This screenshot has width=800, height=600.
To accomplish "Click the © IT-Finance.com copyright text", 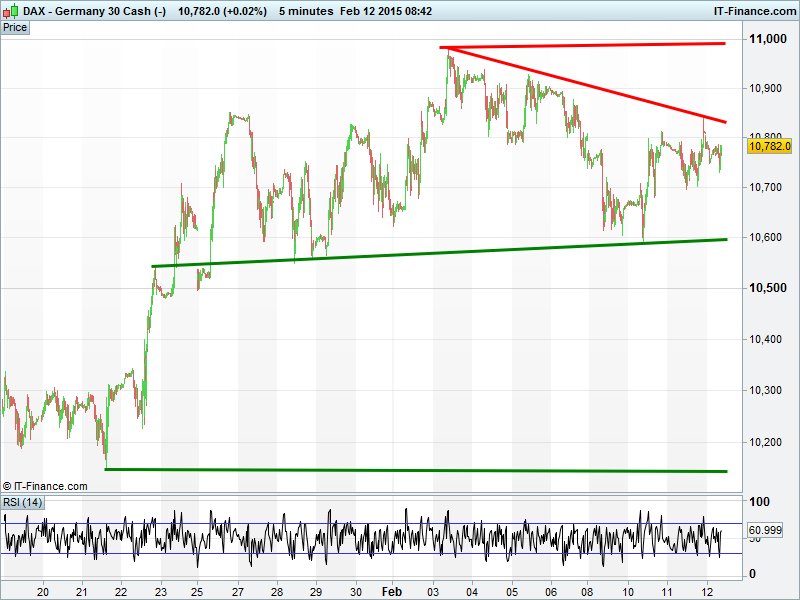I will coord(45,486).
